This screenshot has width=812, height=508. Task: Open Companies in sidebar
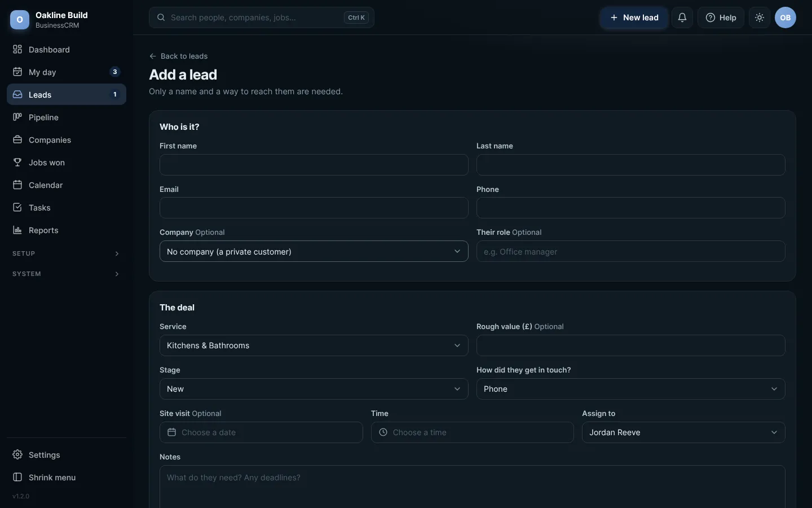click(x=67, y=140)
